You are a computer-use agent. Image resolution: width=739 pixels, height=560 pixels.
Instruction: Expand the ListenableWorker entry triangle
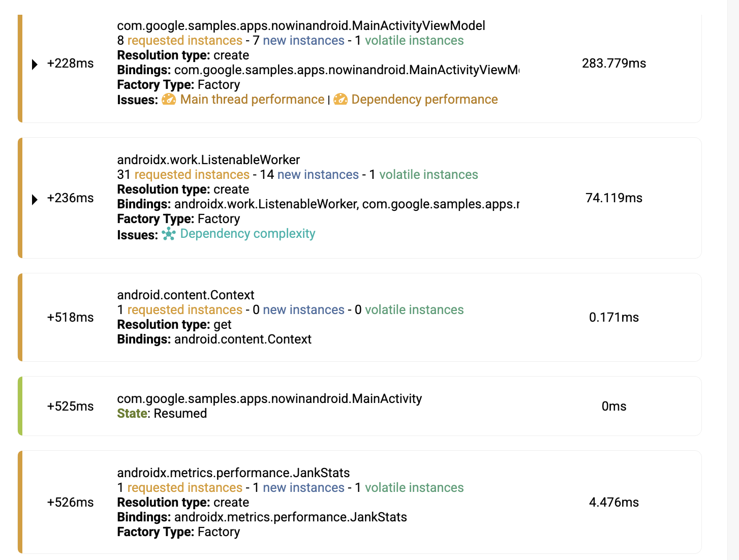(35, 199)
